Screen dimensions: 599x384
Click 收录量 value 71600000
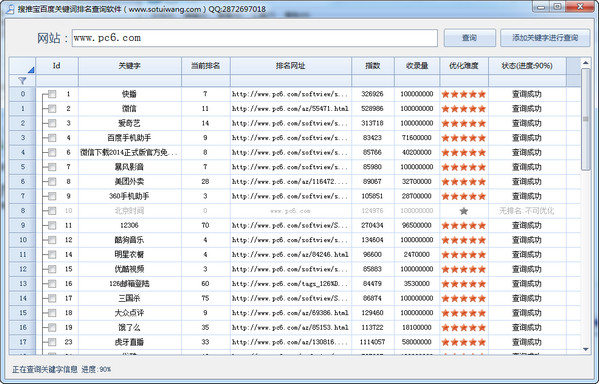tap(417, 138)
